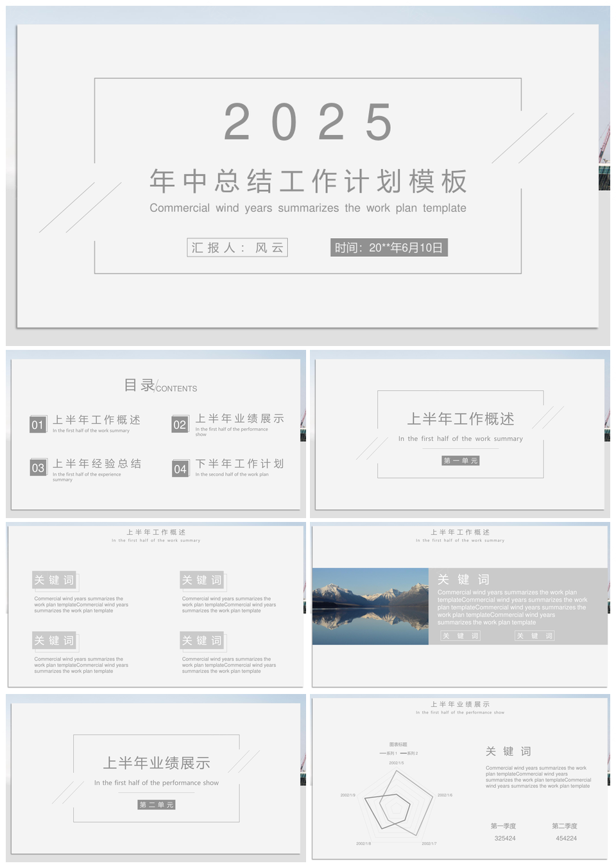Click the 第一单元 tag
The width and height of the screenshot is (616, 868).
[x=461, y=461]
